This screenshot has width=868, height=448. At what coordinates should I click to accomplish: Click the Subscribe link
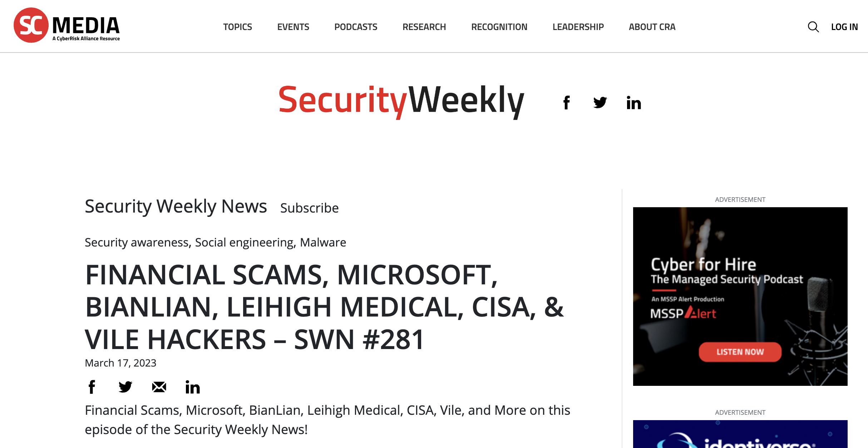(309, 208)
